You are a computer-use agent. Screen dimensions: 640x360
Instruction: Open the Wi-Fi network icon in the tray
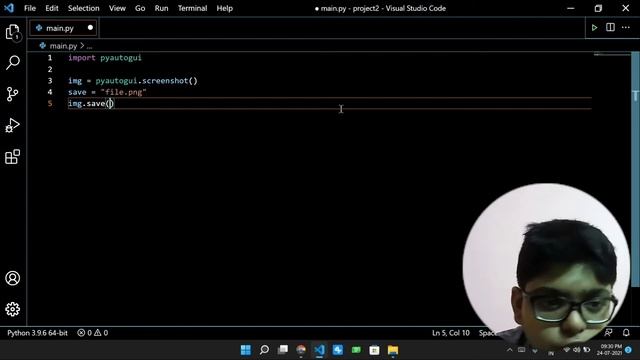coord(567,350)
